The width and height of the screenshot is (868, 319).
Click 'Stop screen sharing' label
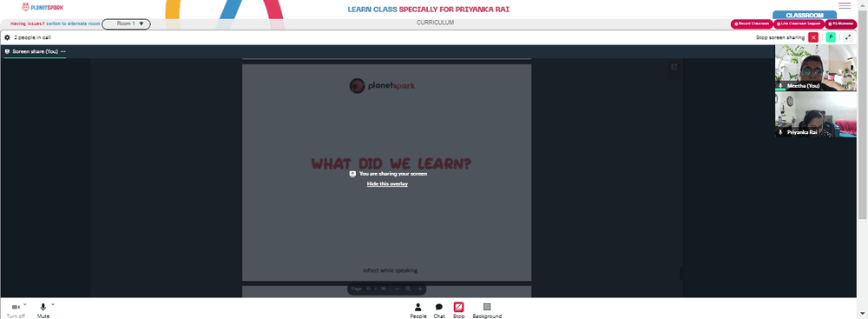780,37
